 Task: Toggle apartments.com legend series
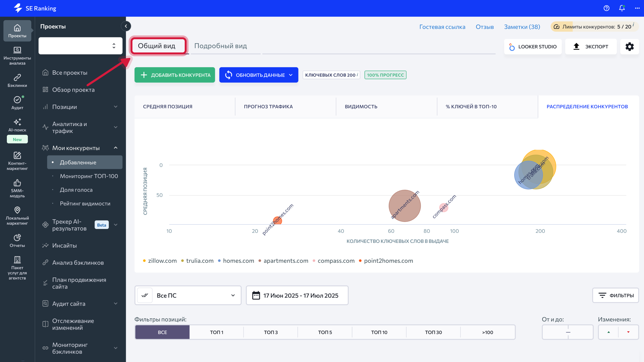pos(285,261)
